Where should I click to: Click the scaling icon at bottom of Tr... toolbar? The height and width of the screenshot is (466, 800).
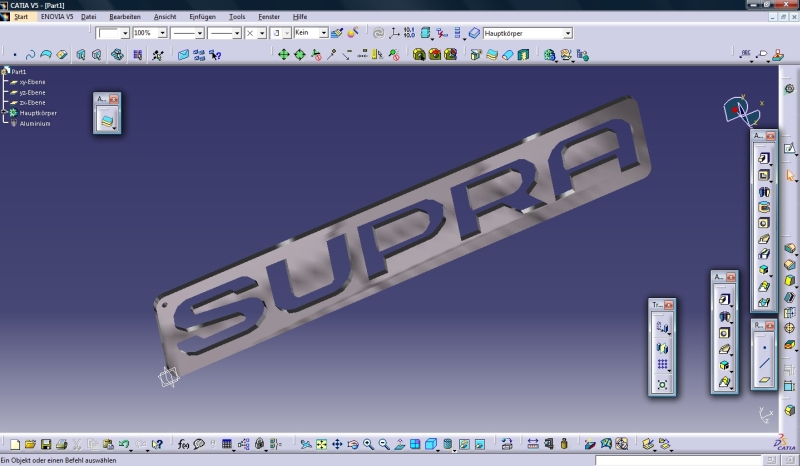pyautogui.click(x=662, y=385)
